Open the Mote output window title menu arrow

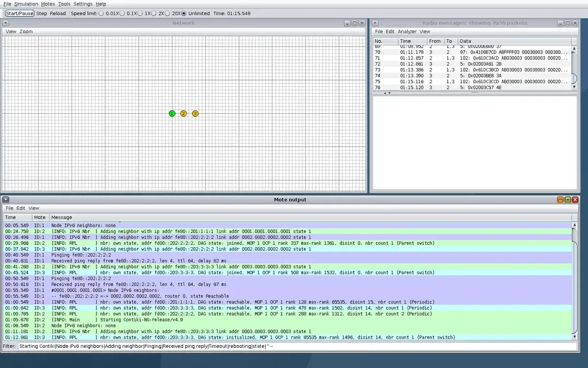(x=5, y=200)
